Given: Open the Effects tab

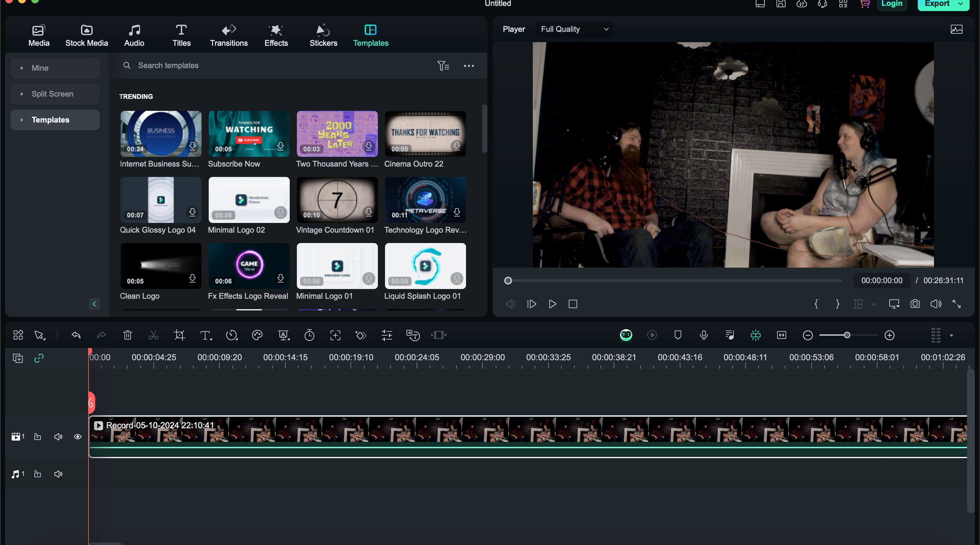Looking at the screenshot, I should point(276,35).
